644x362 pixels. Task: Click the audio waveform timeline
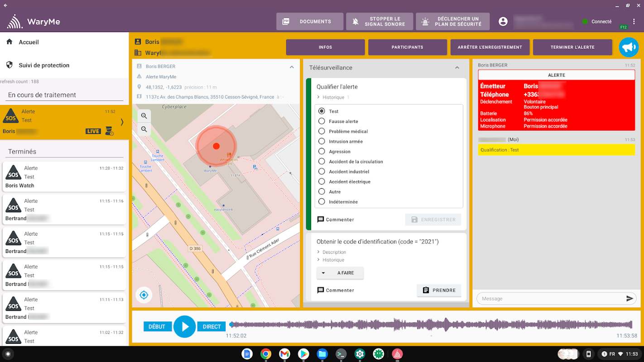[x=430, y=324]
